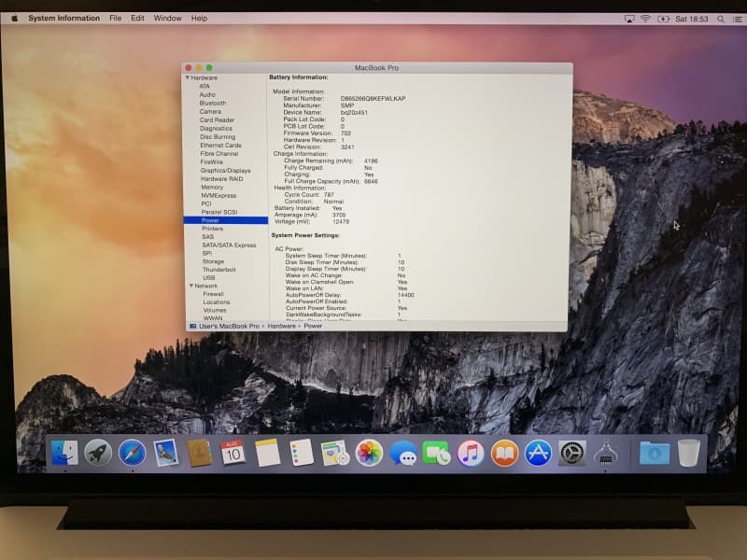The image size is (747, 560).
Task: Click the serial number value D865266Q8KEFWLKAP
Action: [373, 99]
